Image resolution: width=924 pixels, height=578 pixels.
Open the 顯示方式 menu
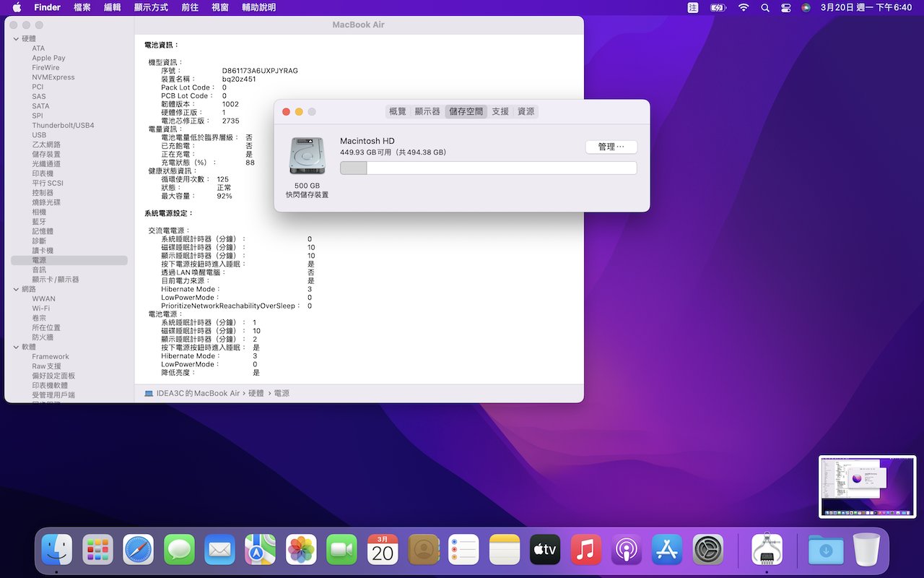(x=151, y=7)
